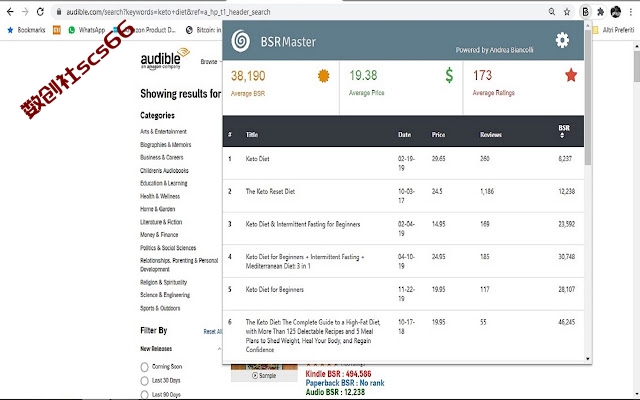This screenshot has height=400, width=640.
Task: Open the Altri Preferiti bookmarks folder
Action: [613, 30]
